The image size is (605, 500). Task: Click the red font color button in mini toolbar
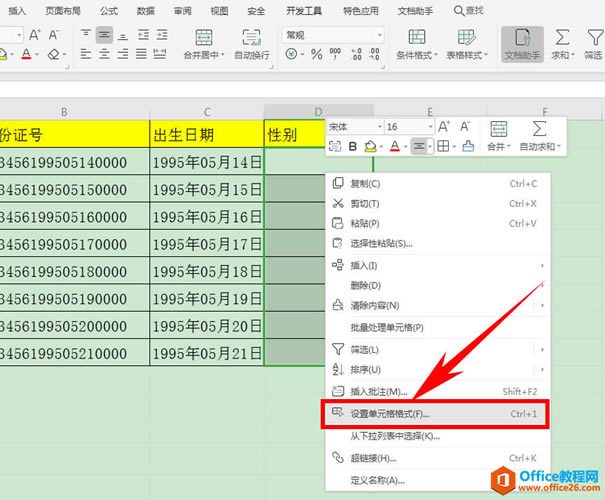(x=395, y=147)
